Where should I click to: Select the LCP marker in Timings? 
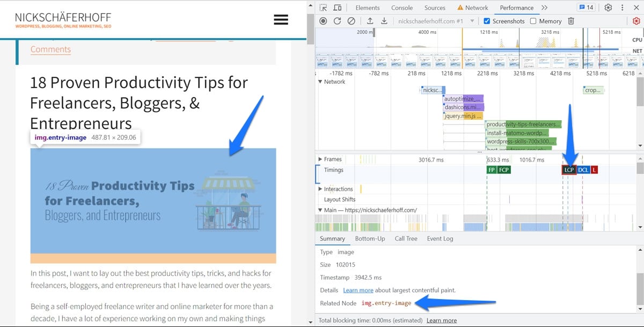point(569,170)
